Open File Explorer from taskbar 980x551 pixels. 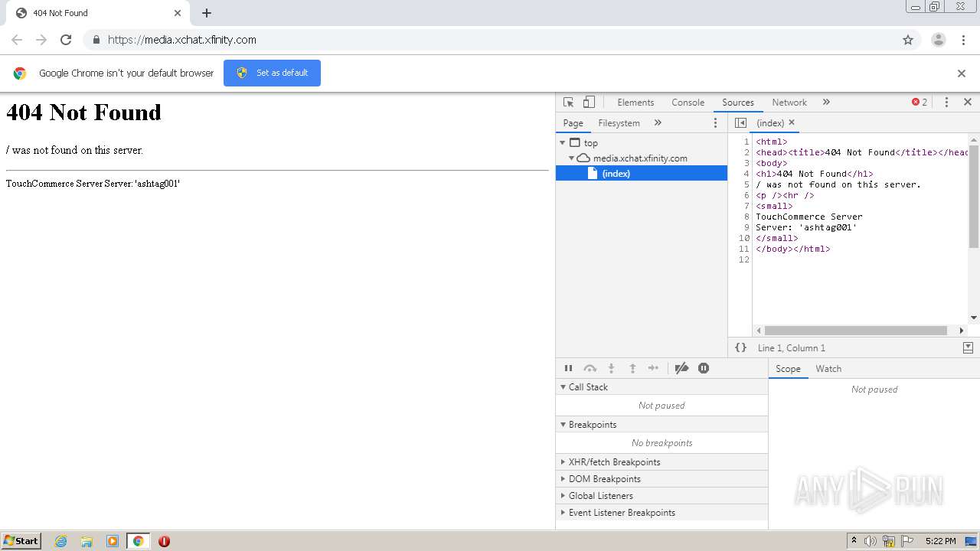click(x=87, y=541)
